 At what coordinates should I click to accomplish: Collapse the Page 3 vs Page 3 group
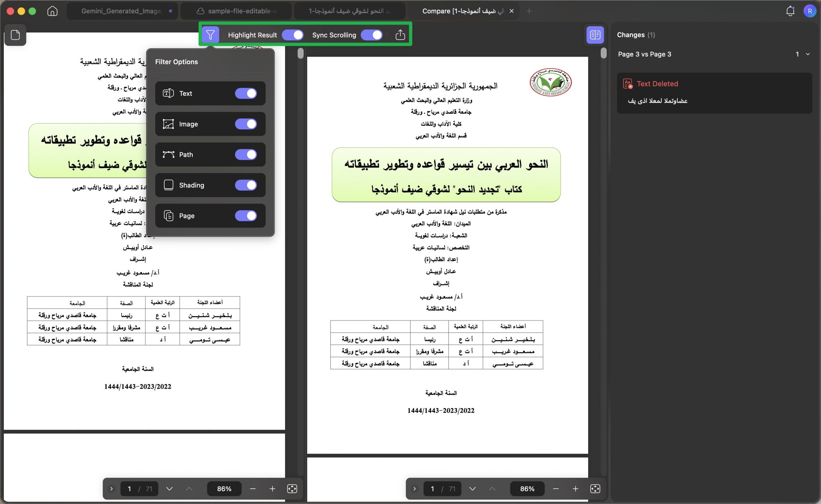tap(808, 54)
